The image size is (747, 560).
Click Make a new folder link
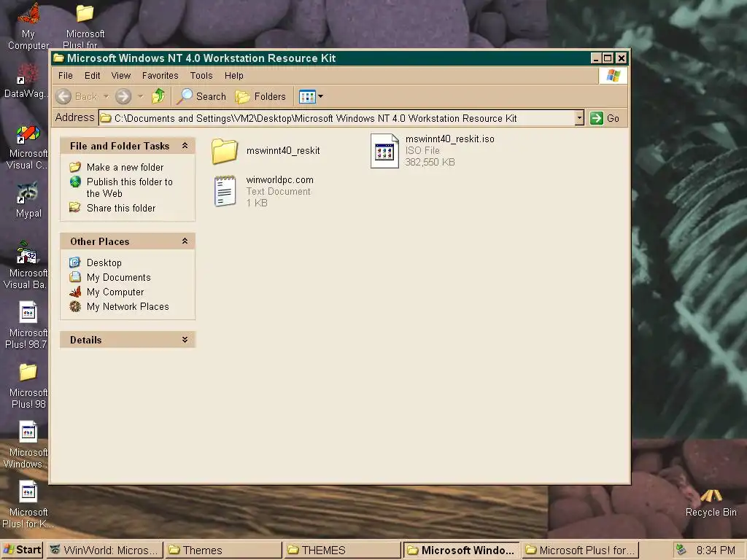(125, 167)
